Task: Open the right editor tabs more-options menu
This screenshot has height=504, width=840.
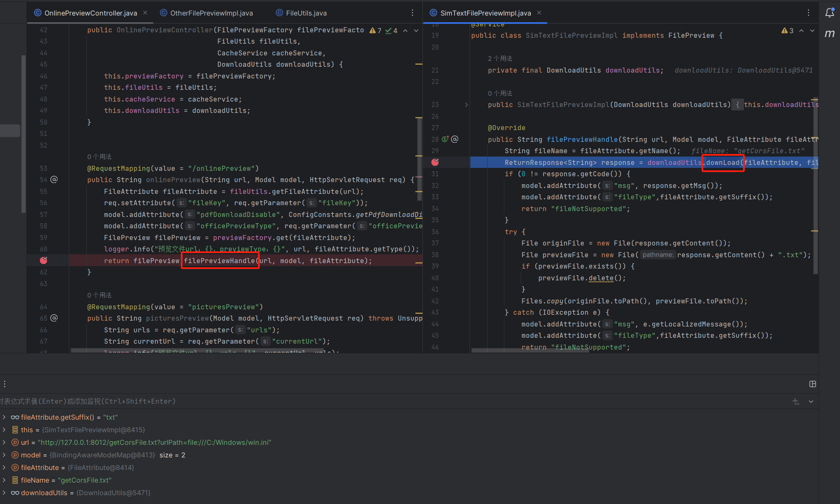Action: (x=809, y=13)
